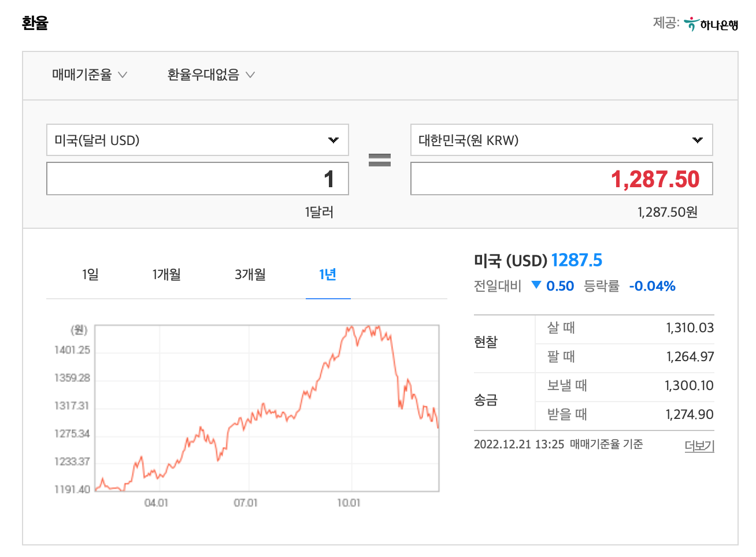Click the equals sign icon
Screen dimensions: 756x557
pyautogui.click(x=380, y=160)
